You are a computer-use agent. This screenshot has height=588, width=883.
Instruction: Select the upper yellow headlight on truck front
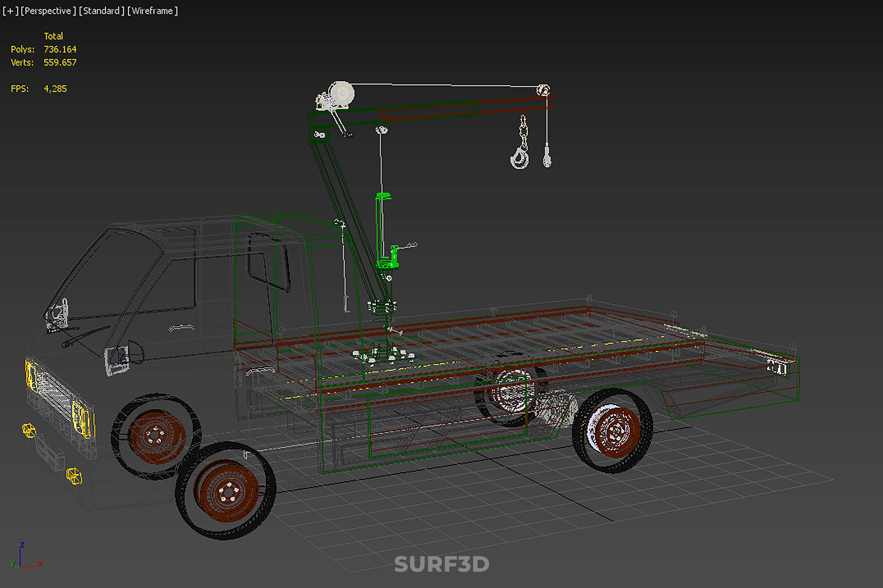pyautogui.click(x=31, y=376)
